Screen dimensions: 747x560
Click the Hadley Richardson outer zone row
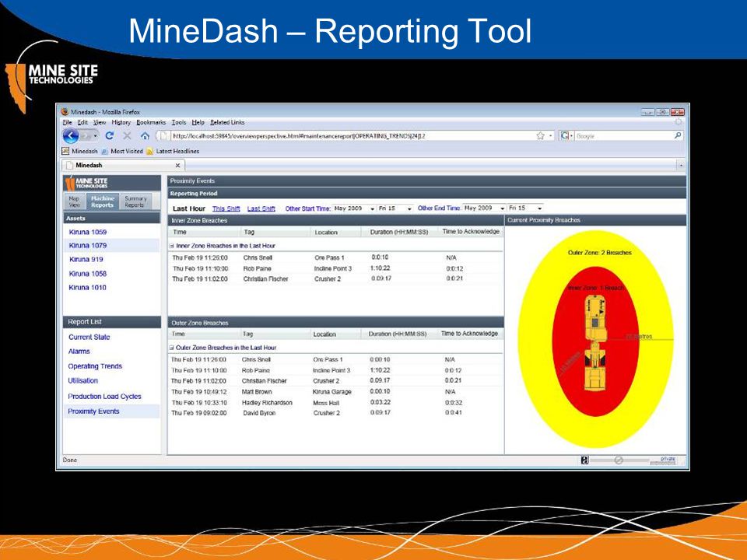[335, 402]
